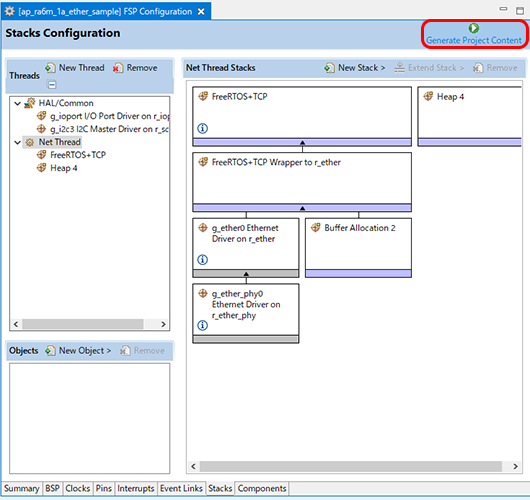Click the Heap 4 block module icon
Viewport: 530px width, 500px height.
[428, 96]
